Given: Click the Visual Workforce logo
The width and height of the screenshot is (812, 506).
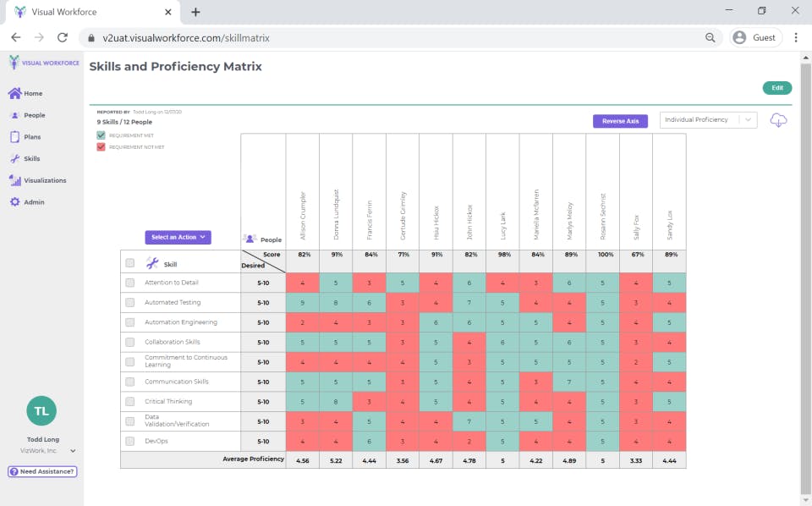Looking at the screenshot, I should pyautogui.click(x=44, y=63).
